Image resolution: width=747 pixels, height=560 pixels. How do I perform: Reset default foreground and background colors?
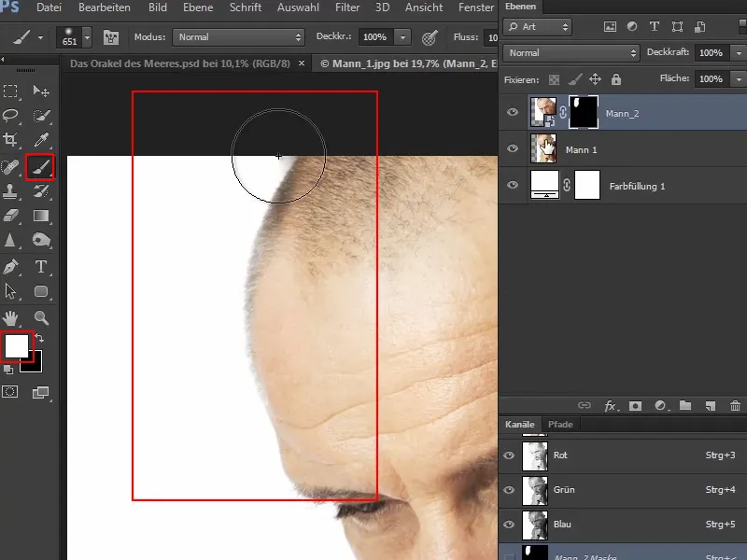click(x=8, y=370)
